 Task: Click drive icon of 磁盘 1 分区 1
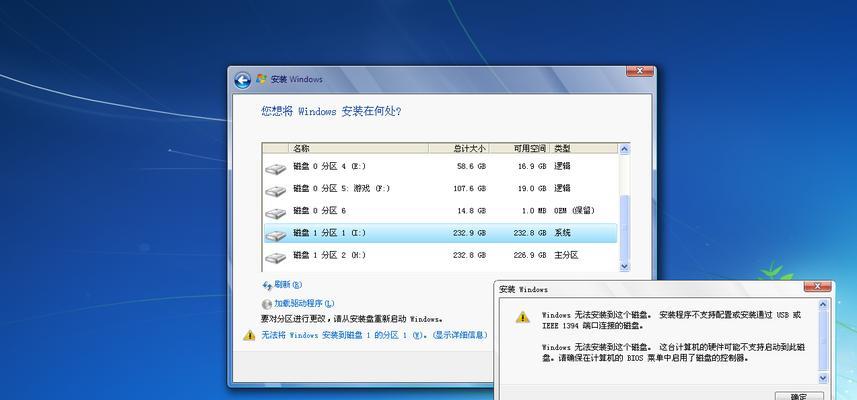point(276,236)
